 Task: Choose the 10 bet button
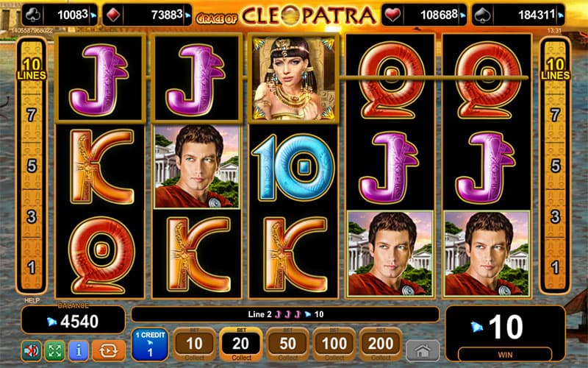[194, 344]
